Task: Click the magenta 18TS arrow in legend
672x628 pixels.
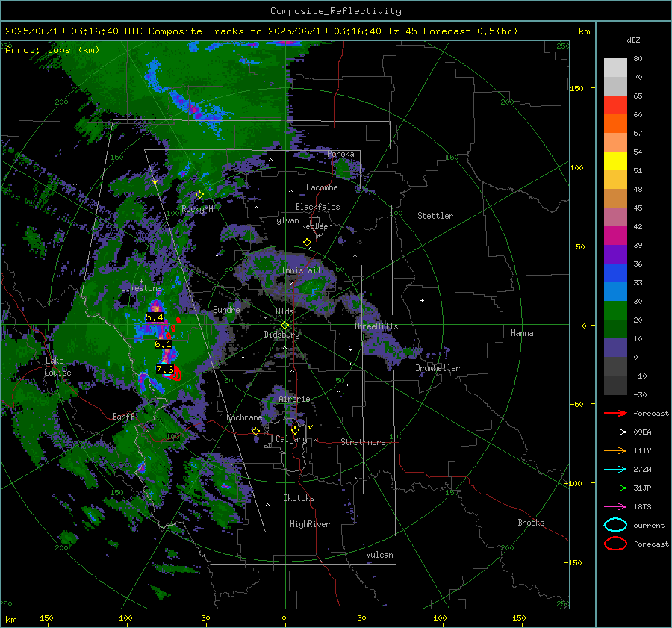Action: tap(615, 507)
